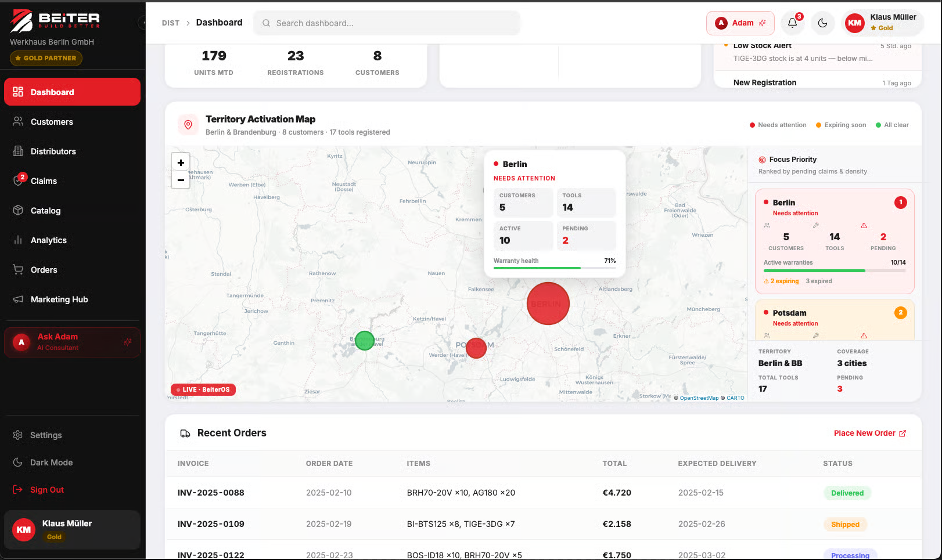
Task: Click the Shipped status badge
Action: point(845,525)
